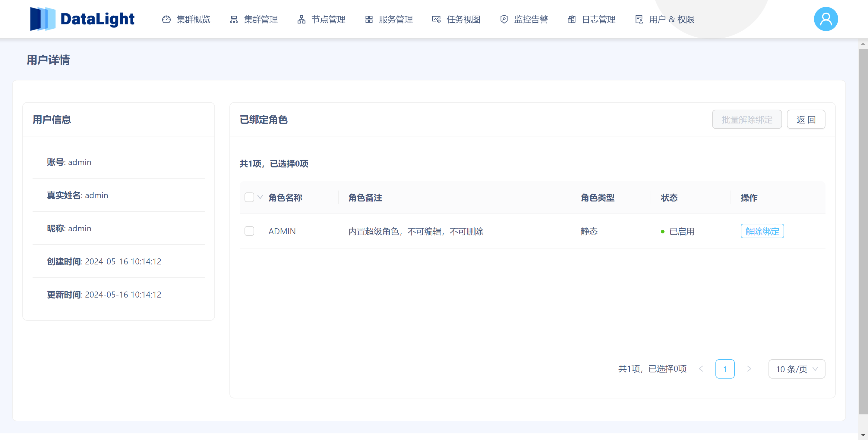Click the task view monitor icon
The image size is (868, 440).
[x=436, y=20]
